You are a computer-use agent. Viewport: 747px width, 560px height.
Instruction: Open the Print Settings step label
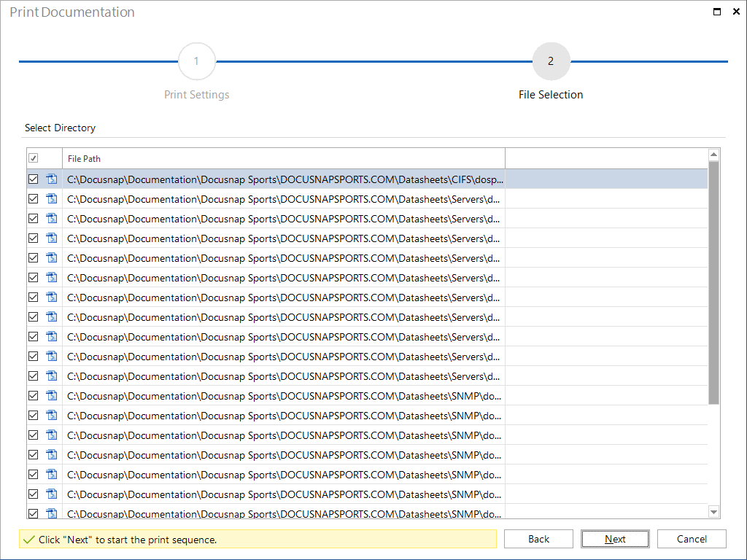197,95
